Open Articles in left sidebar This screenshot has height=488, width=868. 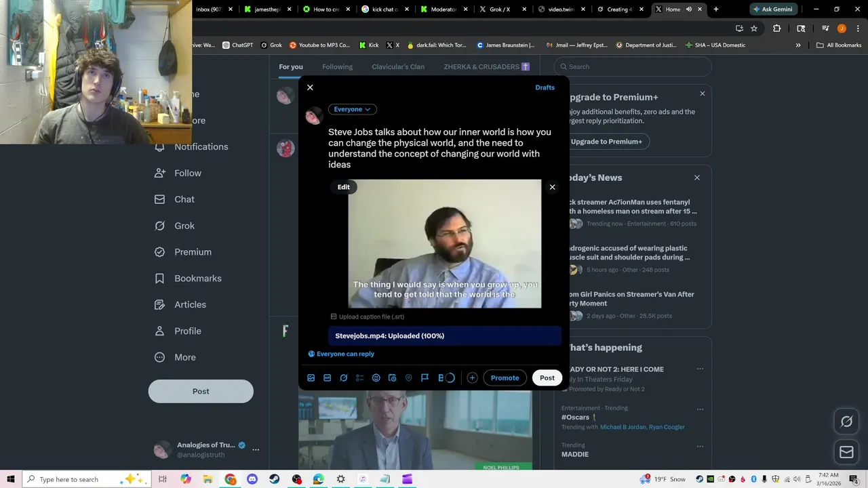tap(181, 304)
